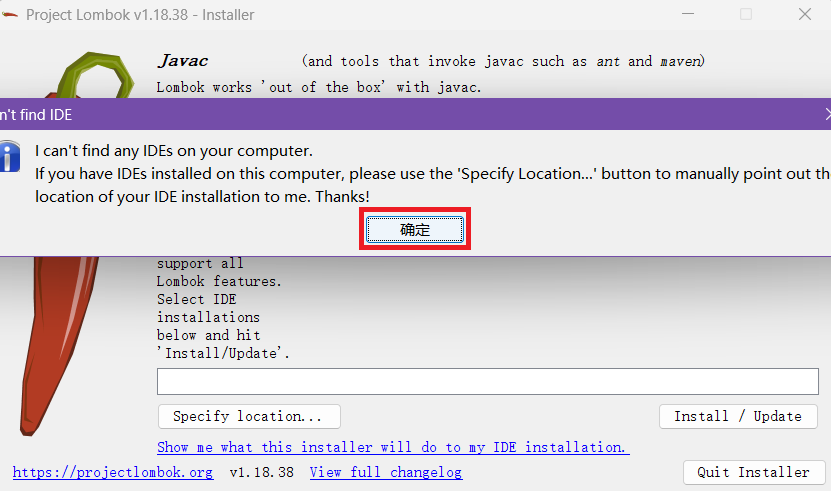Click the blue info icon in dialog
Image resolution: width=831 pixels, height=491 pixels.
click(10, 157)
